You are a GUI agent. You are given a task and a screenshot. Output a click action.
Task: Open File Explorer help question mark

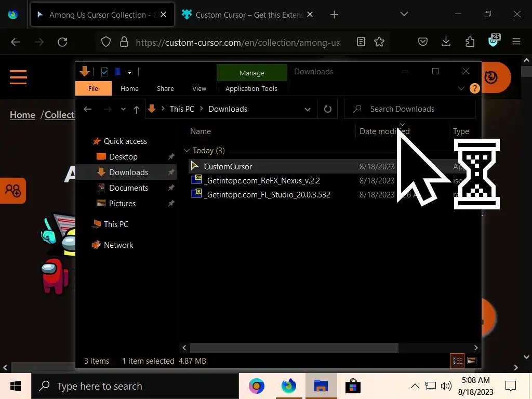click(x=474, y=88)
